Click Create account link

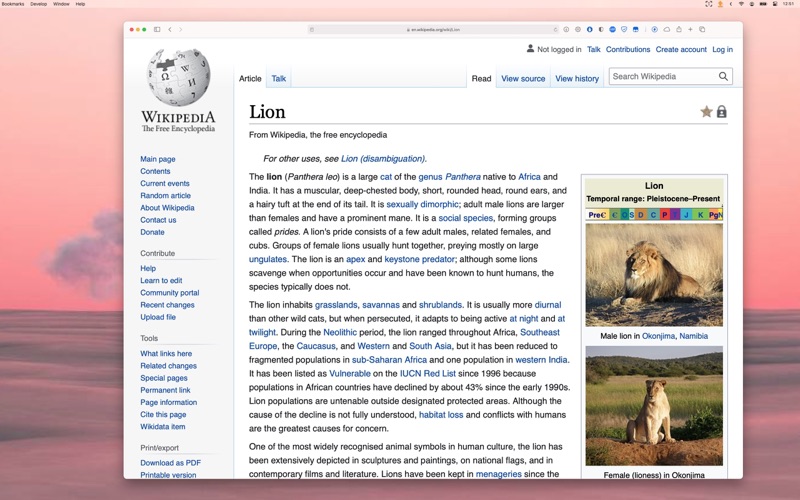pos(681,49)
